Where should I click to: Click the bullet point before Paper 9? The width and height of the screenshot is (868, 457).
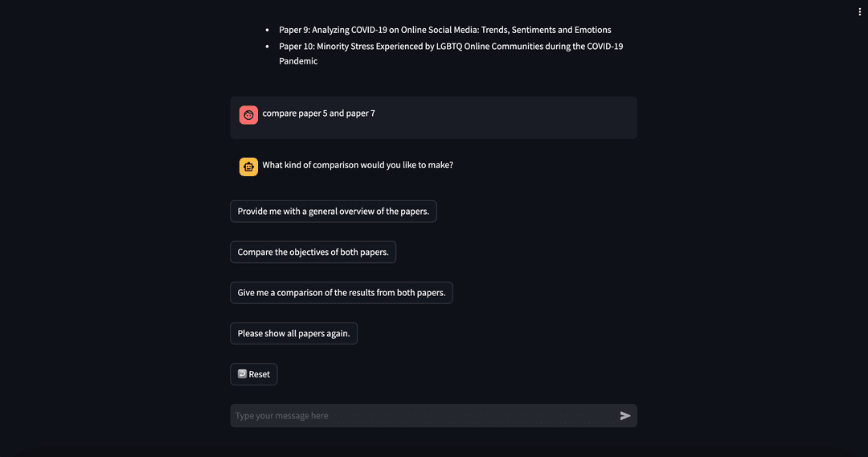pos(268,30)
